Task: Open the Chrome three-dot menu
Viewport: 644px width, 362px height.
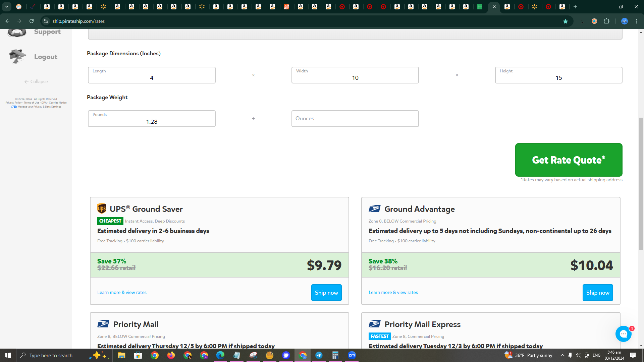Action: 637,21
